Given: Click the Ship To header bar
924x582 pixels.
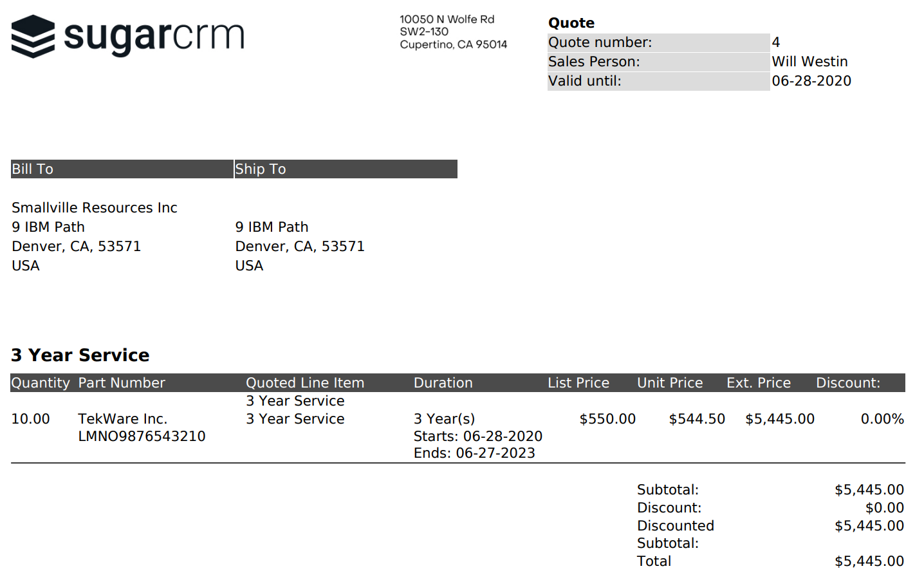Looking at the screenshot, I should [x=346, y=169].
